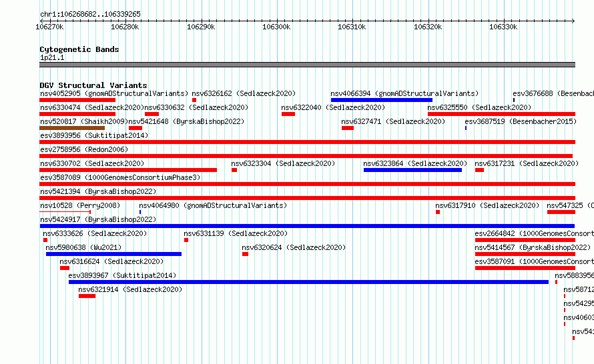Click the 1p21.1 cytogenetic band label
Viewport: 594px width, 364px height.
pyautogui.click(x=52, y=57)
